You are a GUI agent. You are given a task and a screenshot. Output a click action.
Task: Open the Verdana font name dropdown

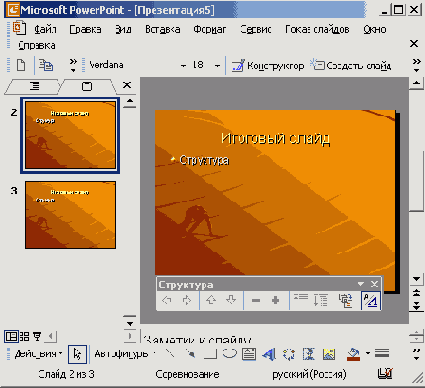(183, 66)
